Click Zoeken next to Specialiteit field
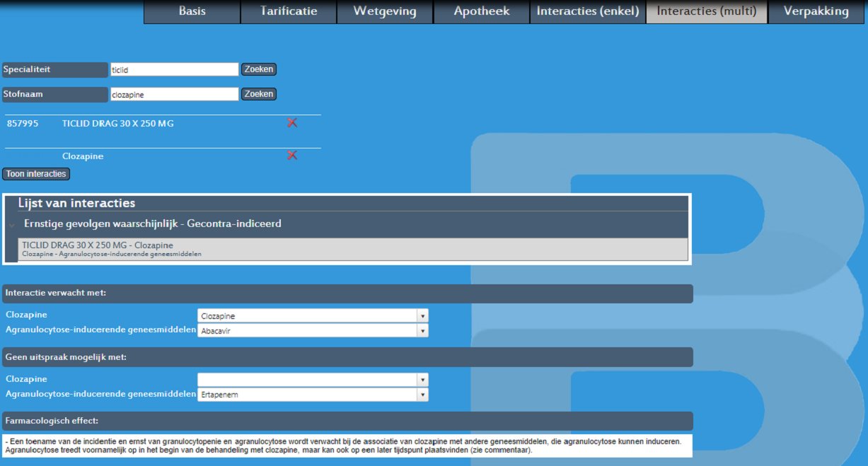Viewport: 868px width, 466px height. (259, 69)
